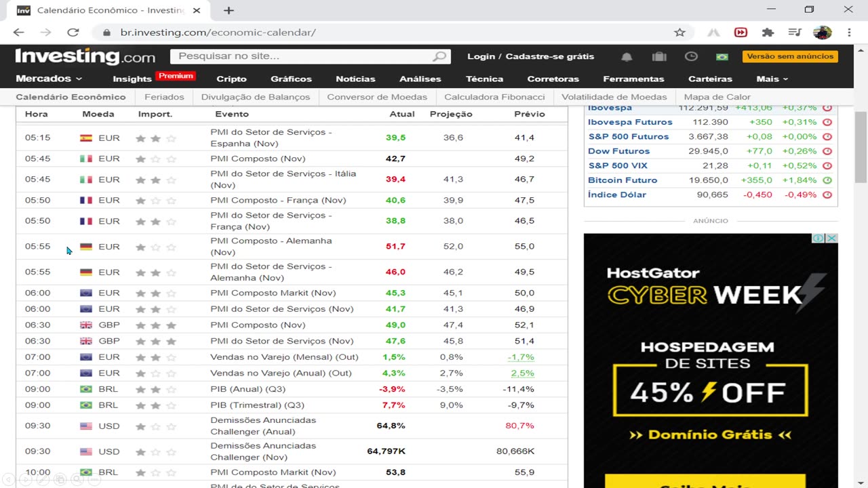Image resolution: width=868 pixels, height=488 pixels.
Task: Open the media control playlist icon
Action: click(795, 33)
